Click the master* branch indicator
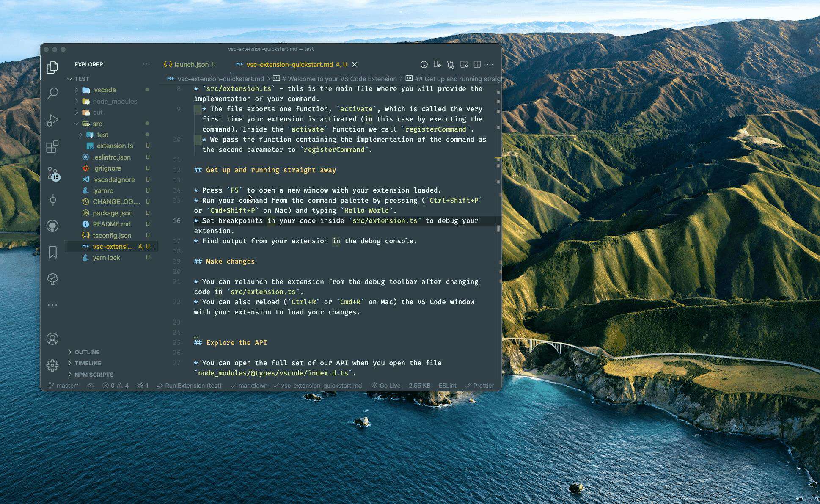820x504 pixels. click(x=63, y=386)
